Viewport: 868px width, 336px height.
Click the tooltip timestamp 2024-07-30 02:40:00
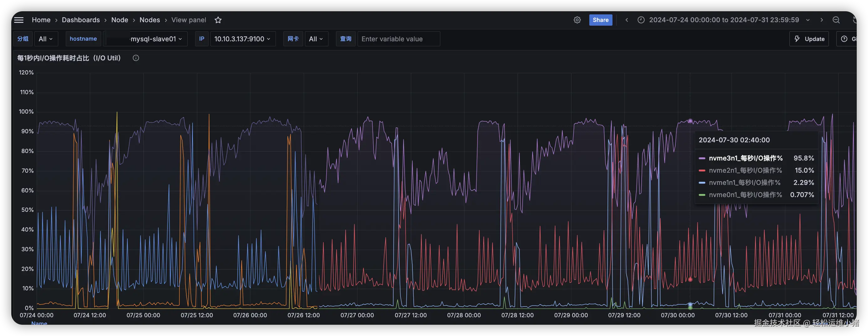coord(734,140)
